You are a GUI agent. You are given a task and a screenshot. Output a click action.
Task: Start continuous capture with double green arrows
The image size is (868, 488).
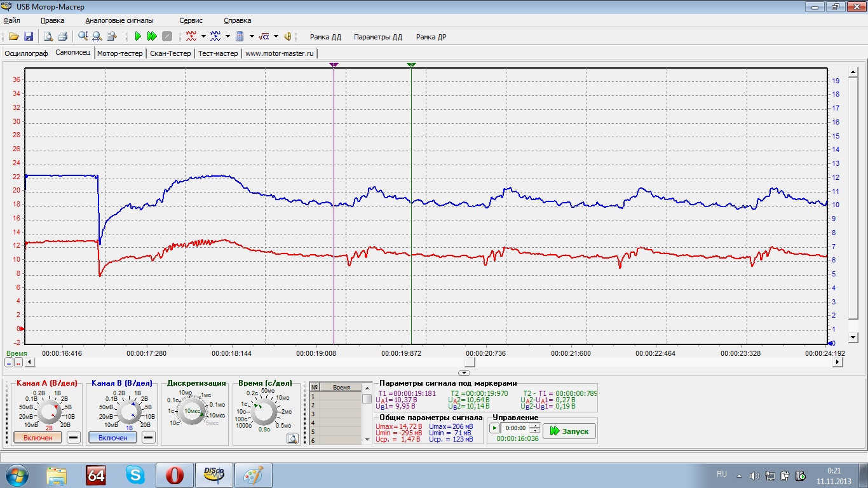coord(152,37)
